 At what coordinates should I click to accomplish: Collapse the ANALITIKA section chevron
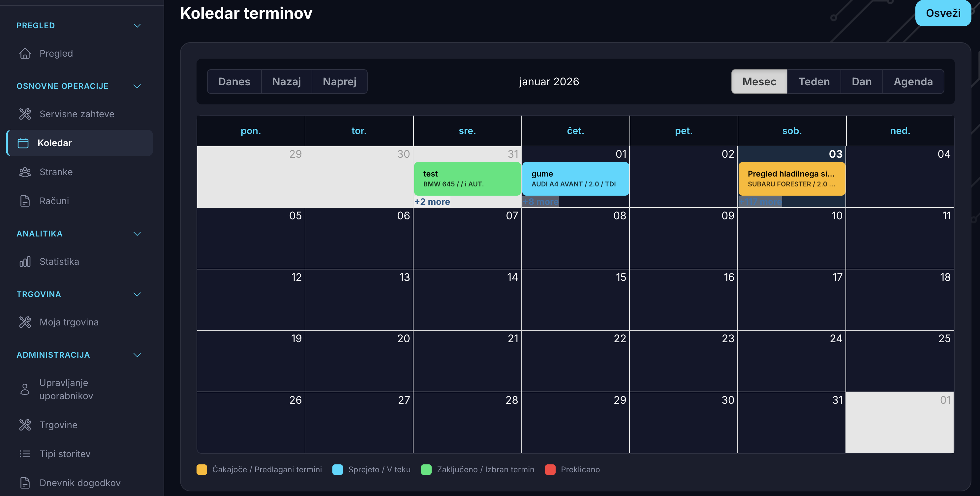click(137, 234)
